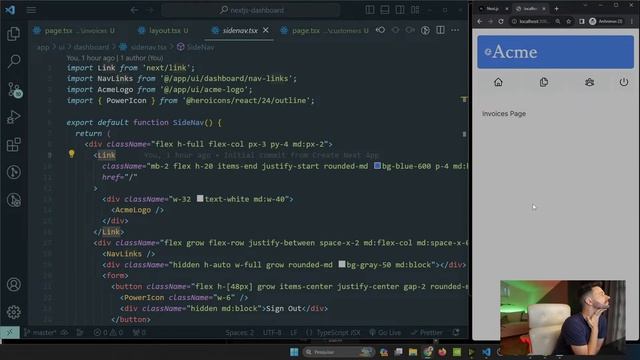This screenshot has height=360, width=640.
Task: Toggle the bottom panel layout icon
Action: coord(384,10)
